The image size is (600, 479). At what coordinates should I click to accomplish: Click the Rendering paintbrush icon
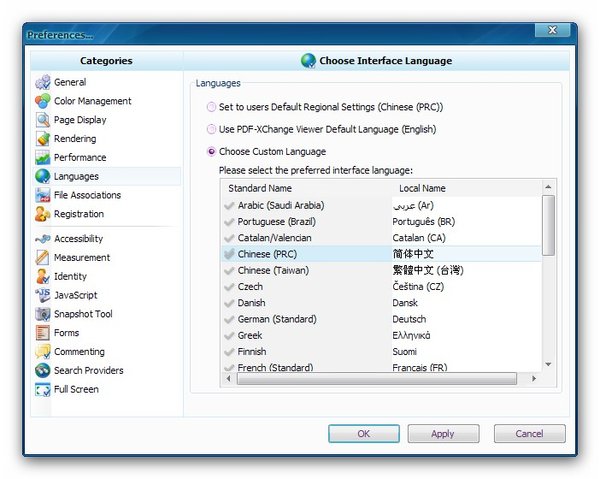click(x=42, y=138)
